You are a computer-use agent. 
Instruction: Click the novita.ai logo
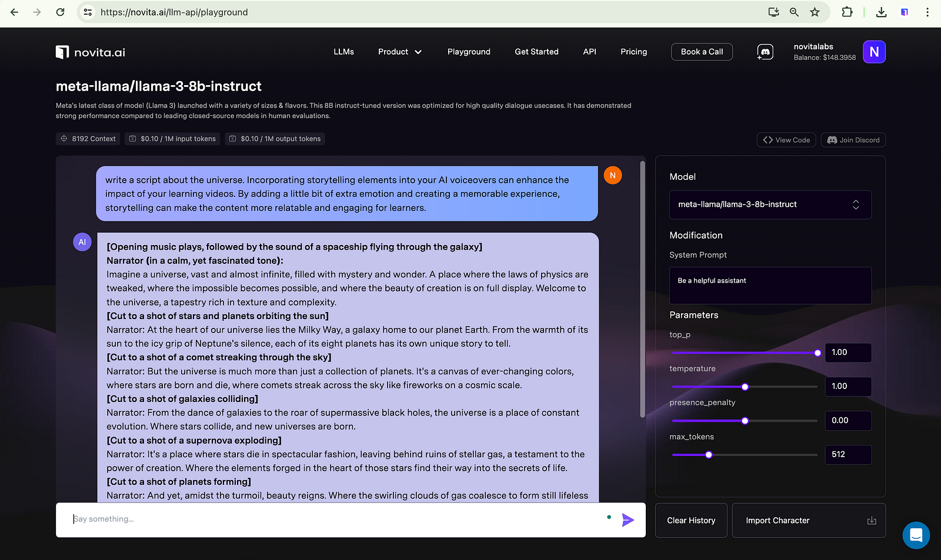pos(91,52)
